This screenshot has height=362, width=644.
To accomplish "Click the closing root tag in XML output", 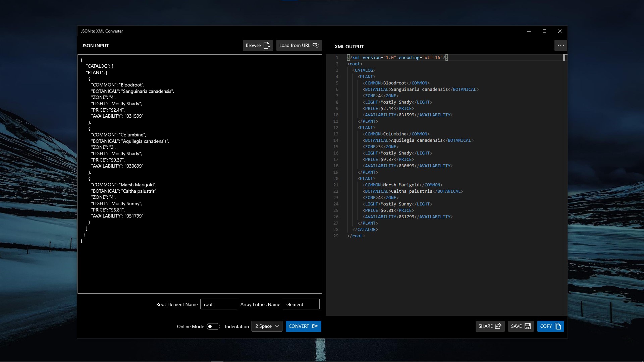I will point(356,236).
